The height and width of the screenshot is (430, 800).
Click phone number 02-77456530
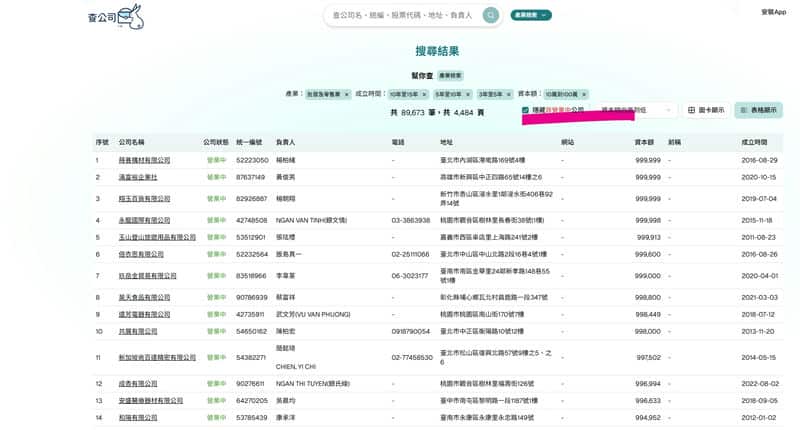tap(412, 358)
